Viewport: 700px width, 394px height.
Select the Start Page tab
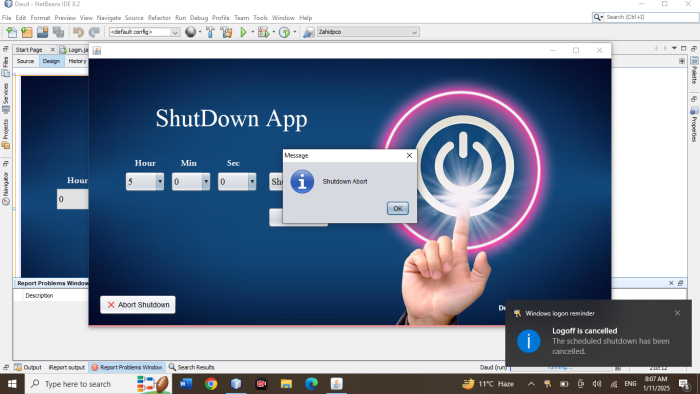click(29, 50)
